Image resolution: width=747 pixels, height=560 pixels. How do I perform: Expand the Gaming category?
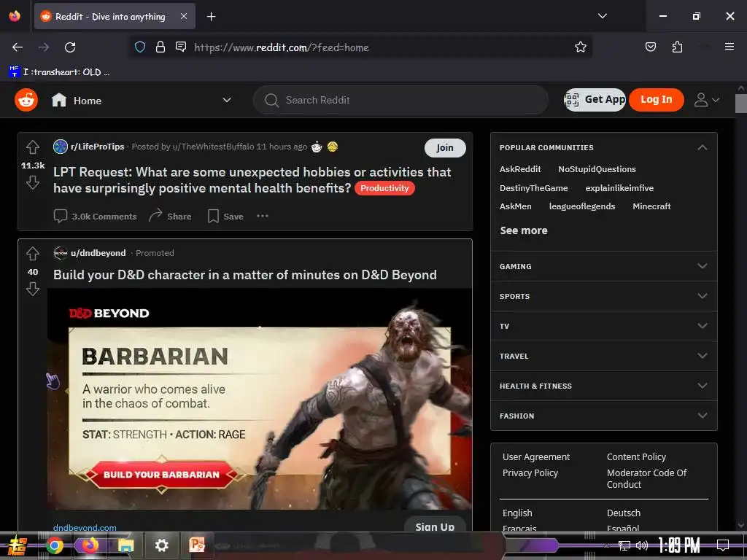[603, 266]
